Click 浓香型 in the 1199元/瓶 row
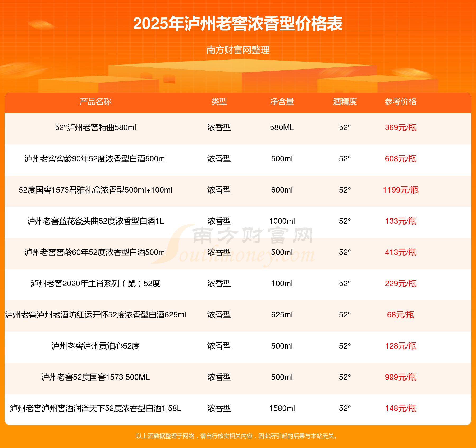Viewport: 476px width, 448px height. coord(219,190)
